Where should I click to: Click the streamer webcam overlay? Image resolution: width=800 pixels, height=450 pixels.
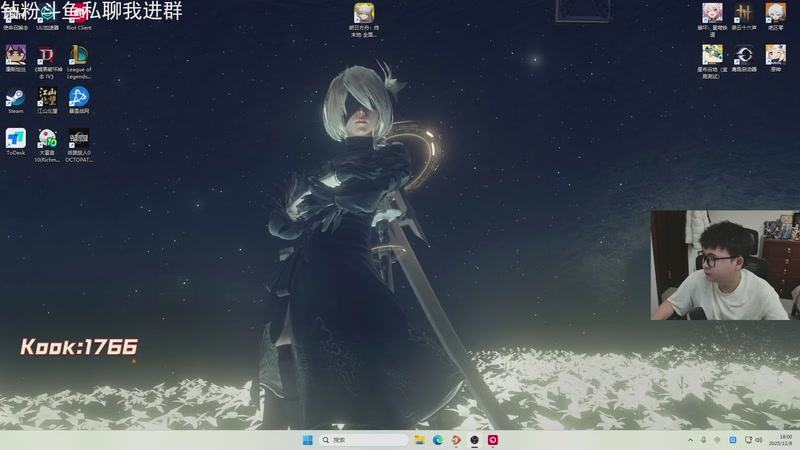point(725,265)
